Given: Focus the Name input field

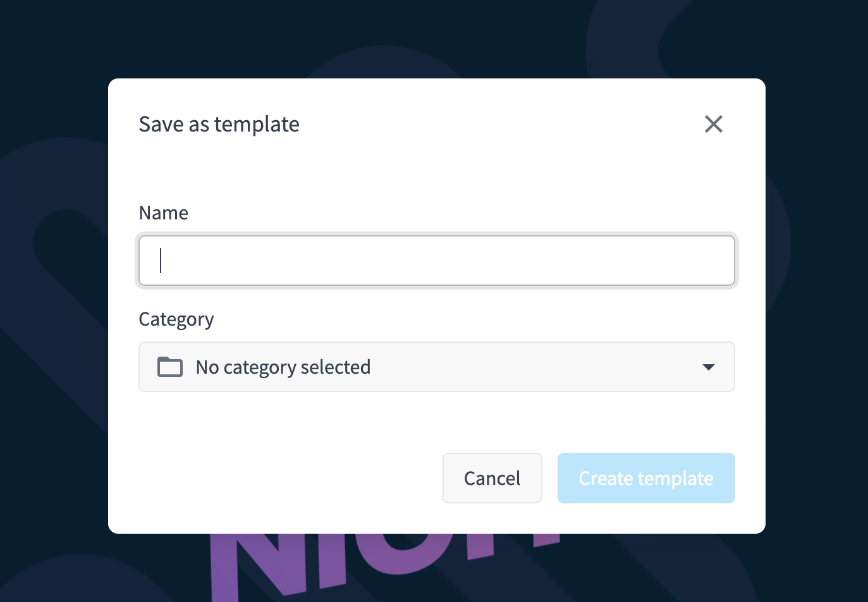Looking at the screenshot, I should 437,261.
